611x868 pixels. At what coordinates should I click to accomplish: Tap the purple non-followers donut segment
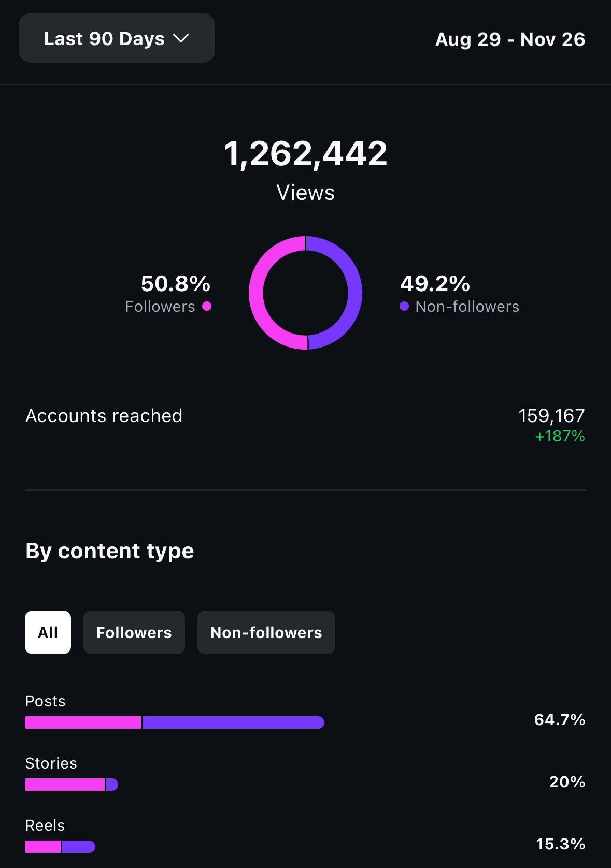click(354, 293)
